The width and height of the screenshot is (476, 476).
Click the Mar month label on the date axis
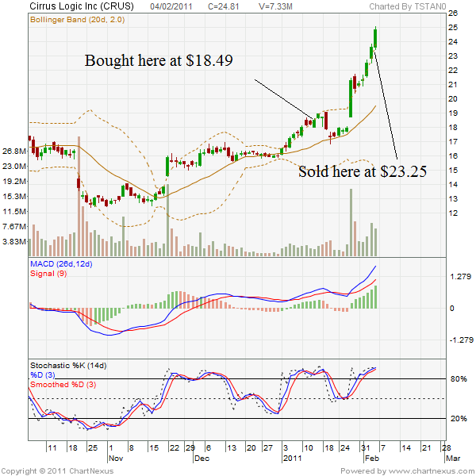(453, 458)
